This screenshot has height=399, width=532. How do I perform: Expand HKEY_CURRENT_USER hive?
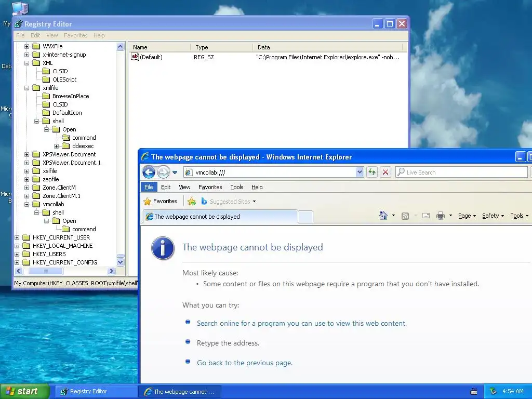(17, 237)
